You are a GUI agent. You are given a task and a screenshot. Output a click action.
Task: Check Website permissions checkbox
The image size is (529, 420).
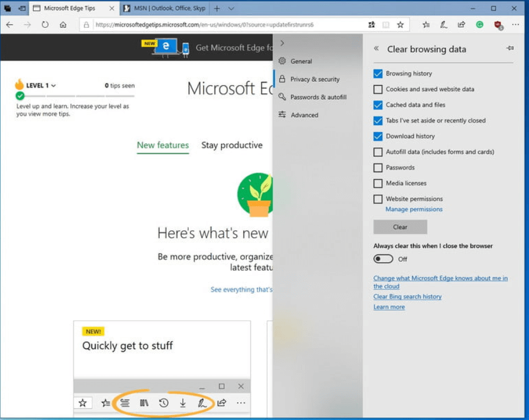(378, 199)
